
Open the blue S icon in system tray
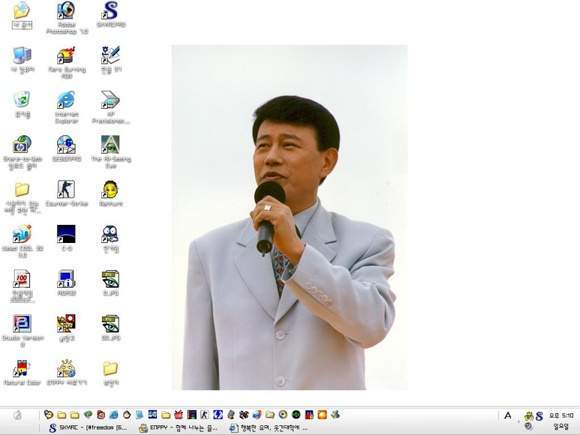[x=539, y=416]
